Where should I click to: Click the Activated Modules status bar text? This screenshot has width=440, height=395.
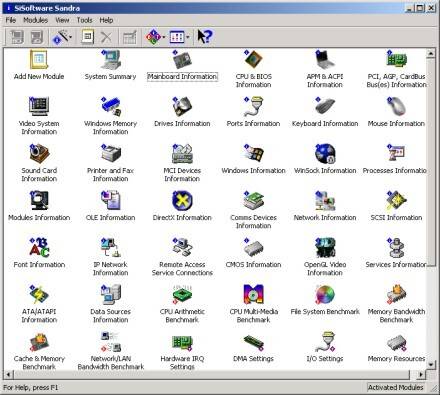click(x=395, y=387)
